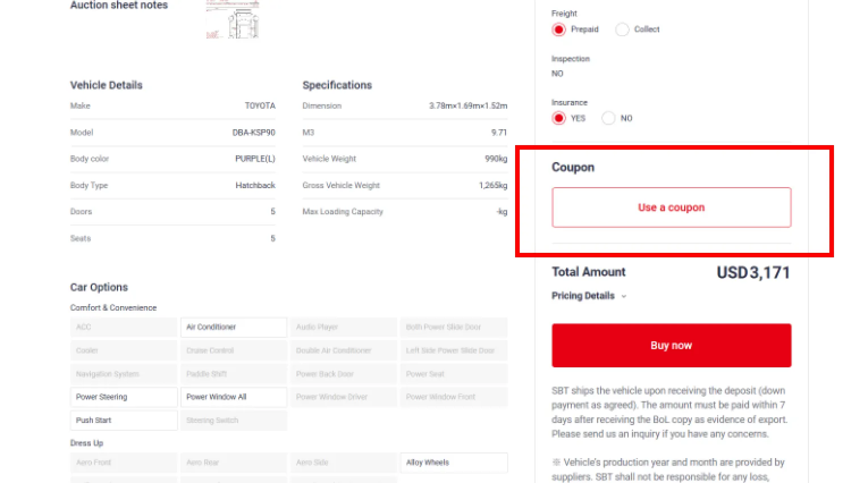Select the Power Window All tag
Viewport: 868px width, 483px height.
coord(233,397)
